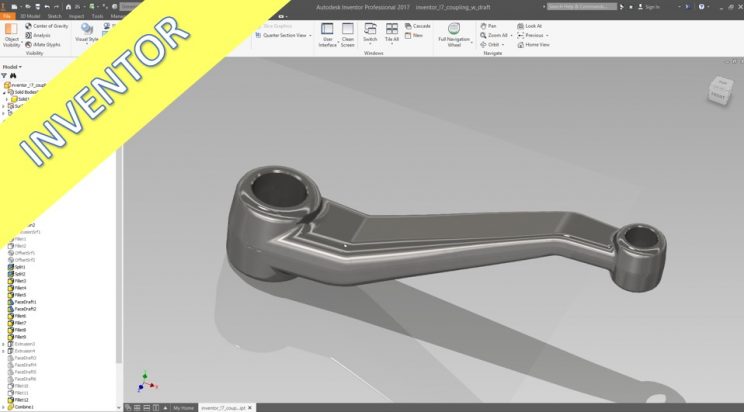Expand the Extrusion3 tree node
Screen dimensions: 744x412
pyautogui.click(x=4, y=344)
